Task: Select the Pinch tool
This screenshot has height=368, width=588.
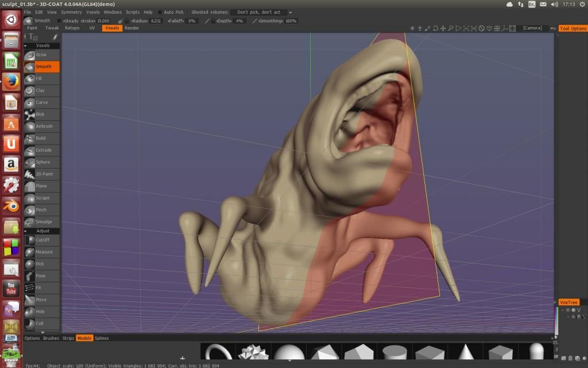Action: click(x=41, y=210)
